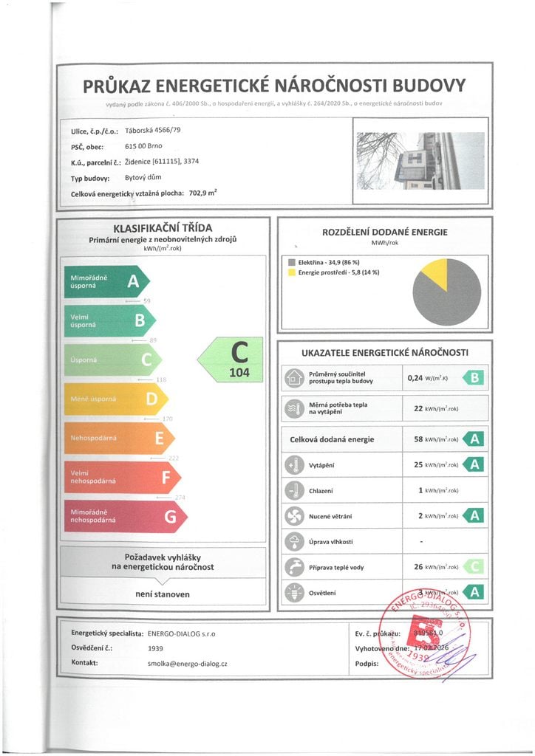Click the humidity icon beside Úprava vlhkosti
The height and width of the screenshot is (756, 535).
(x=294, y=541)
